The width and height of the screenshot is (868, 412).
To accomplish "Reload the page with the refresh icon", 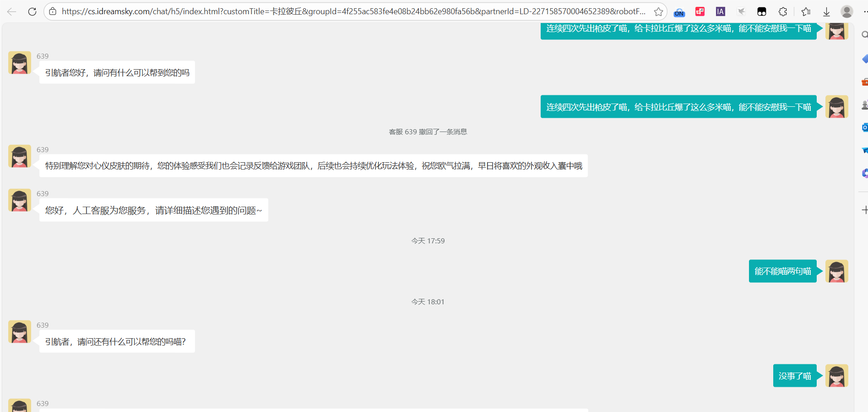I will click(x=32, y=11).
